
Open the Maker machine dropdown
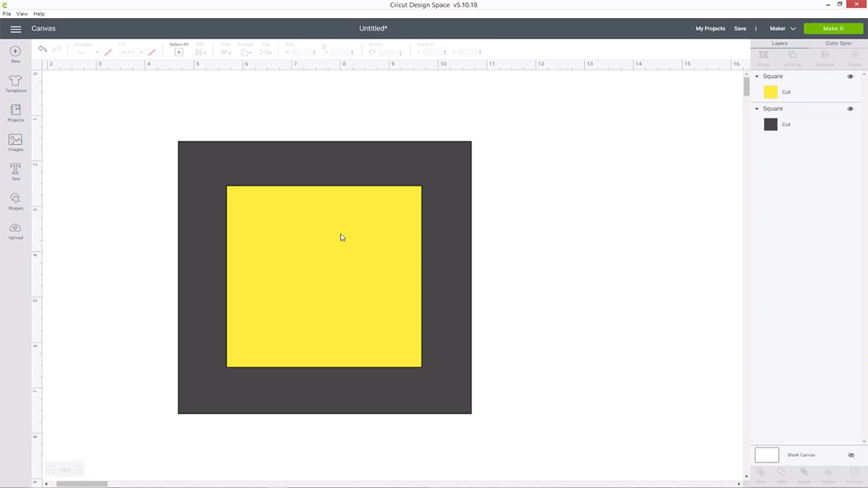782,28
